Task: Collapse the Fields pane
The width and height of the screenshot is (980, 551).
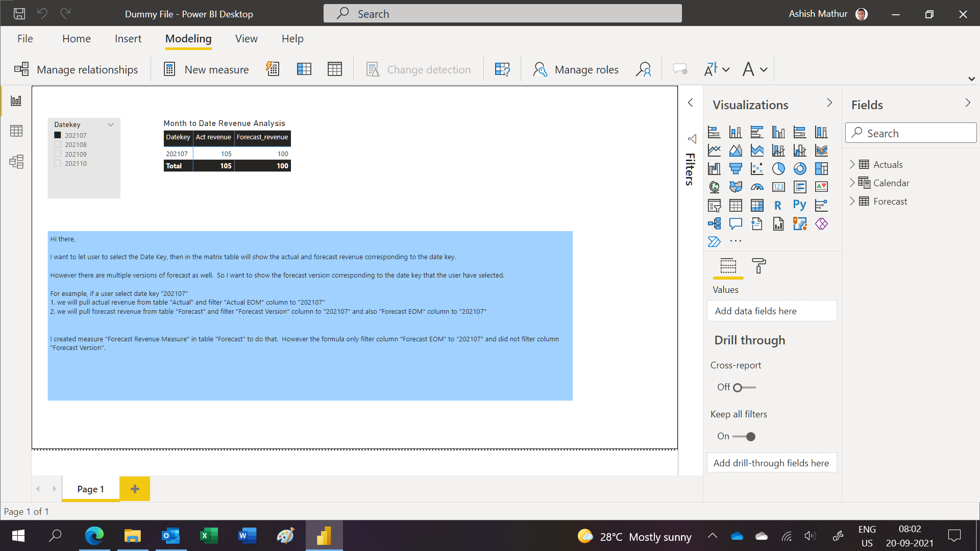Action: point(968,103)
